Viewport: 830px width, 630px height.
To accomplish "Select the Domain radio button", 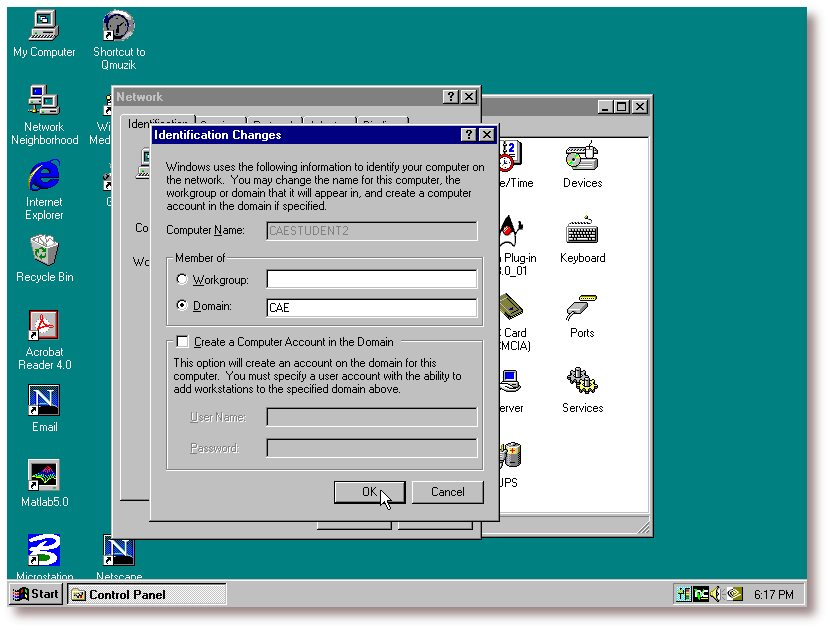I will coord(182,306).
